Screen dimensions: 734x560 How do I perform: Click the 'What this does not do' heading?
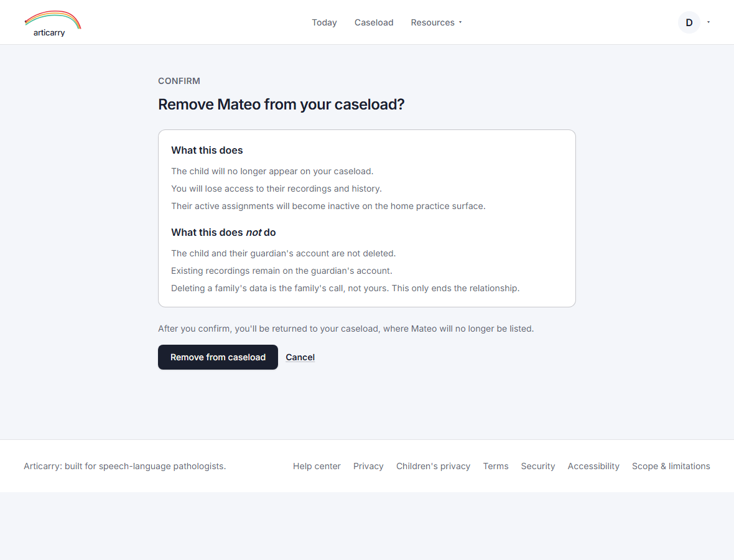click(223, 233)
